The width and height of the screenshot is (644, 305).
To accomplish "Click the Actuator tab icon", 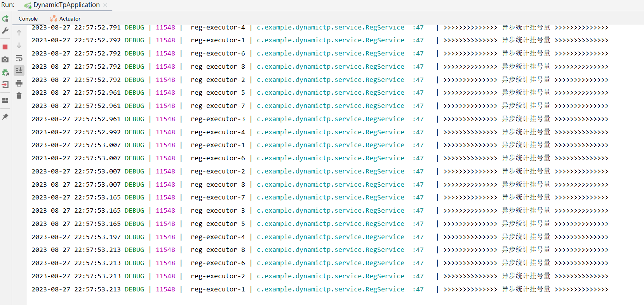I will click(x=54, y=19).
